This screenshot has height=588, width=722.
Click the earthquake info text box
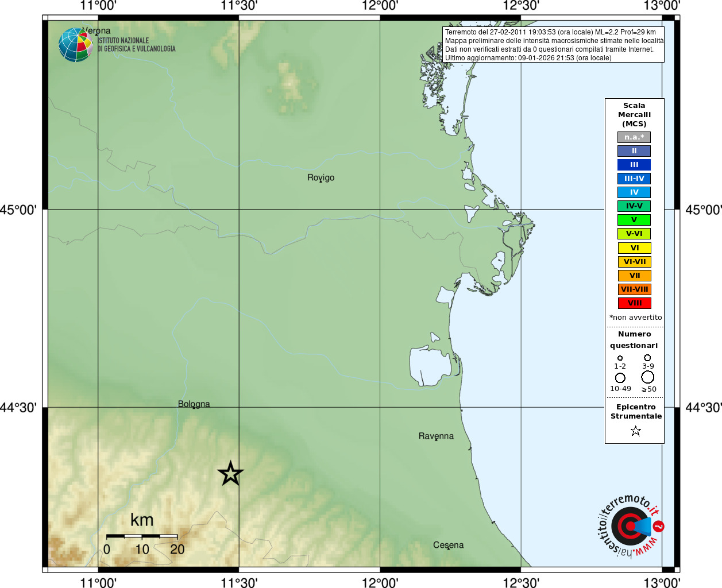click(x=554, y=45)
